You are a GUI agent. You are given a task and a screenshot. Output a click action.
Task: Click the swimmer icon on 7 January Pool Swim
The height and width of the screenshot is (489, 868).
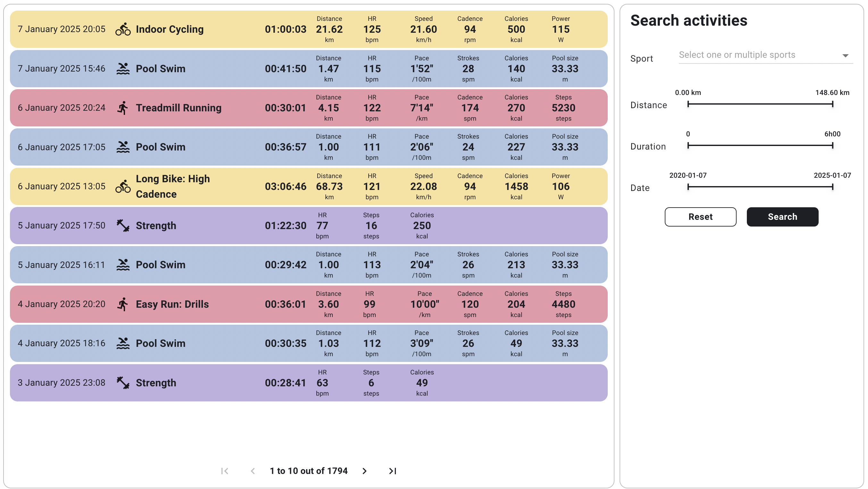[x=123, y=68]
